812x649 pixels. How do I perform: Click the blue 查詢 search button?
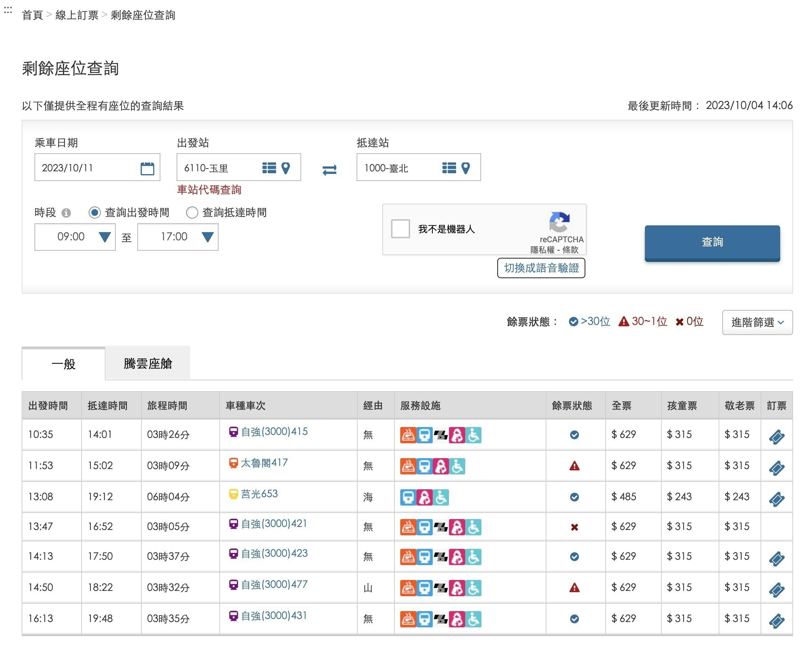click(712, 242)
